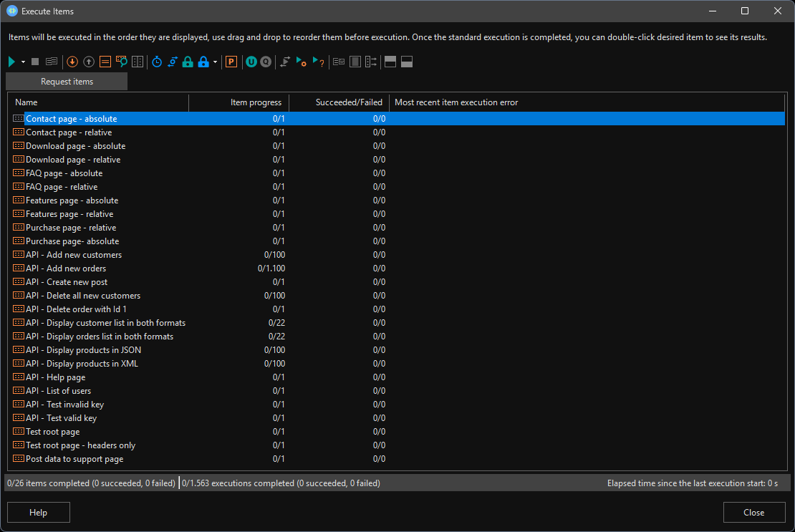The image size is (795, 532).
Task: Open the search results magnifier icon
Action: click(x=121, y=62)
